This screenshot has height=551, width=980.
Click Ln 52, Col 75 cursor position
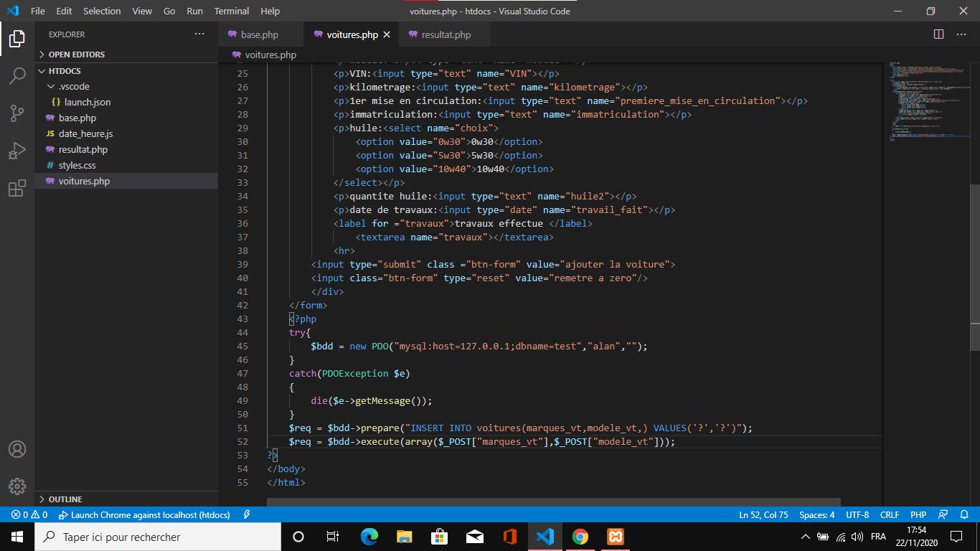[763, 515]
